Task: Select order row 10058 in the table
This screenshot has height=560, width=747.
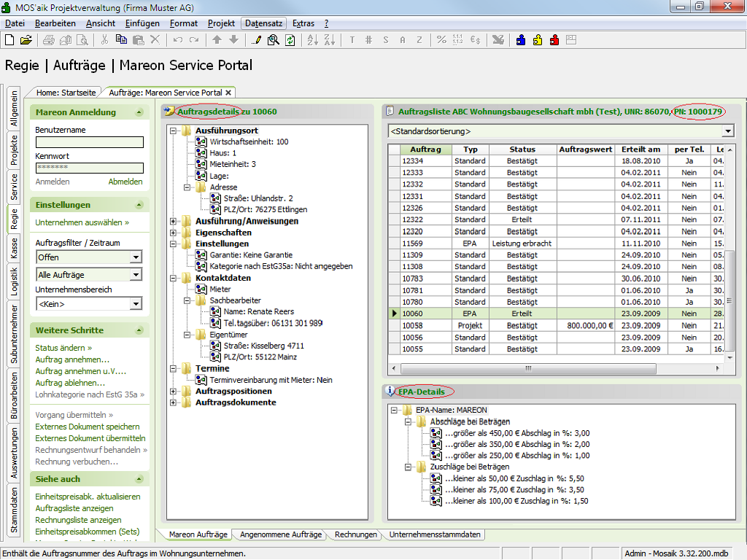Action: pyautogui.click(x=557, y=326)
